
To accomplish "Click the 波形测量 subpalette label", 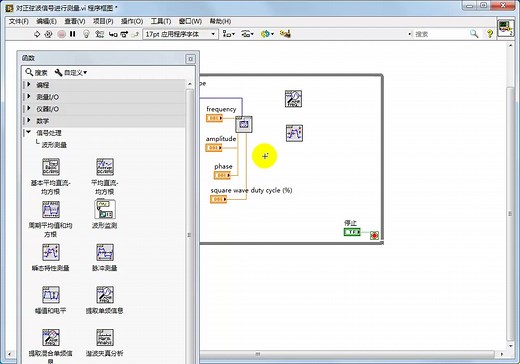I will click(54, 145).
